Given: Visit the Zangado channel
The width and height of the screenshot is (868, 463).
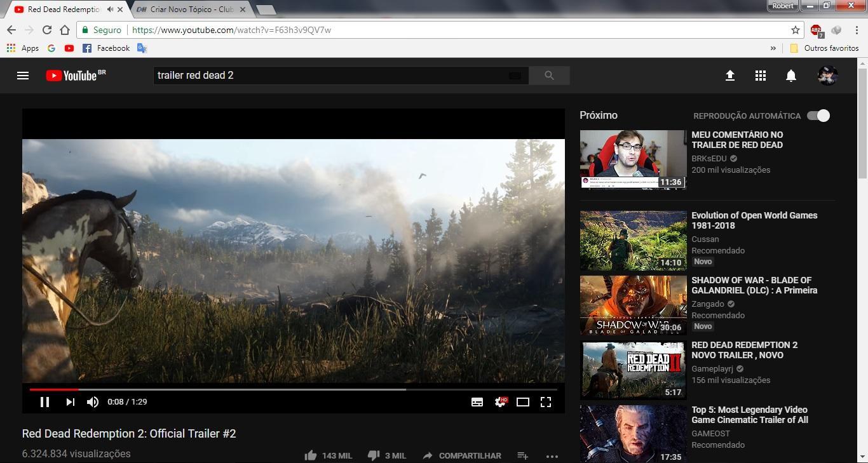Looking at the screenshot, I should coord(708,304).
